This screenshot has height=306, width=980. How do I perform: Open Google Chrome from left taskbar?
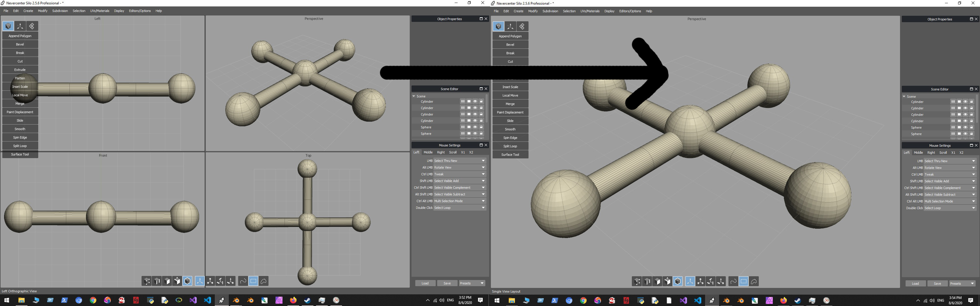93,300
